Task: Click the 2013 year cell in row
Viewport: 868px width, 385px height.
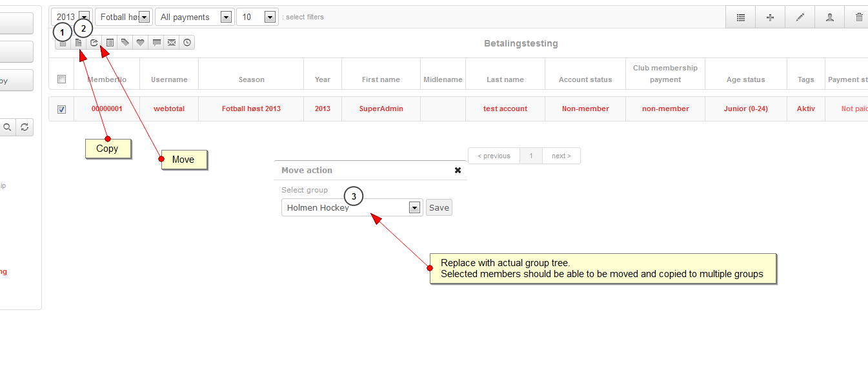Action: point(323,109)
